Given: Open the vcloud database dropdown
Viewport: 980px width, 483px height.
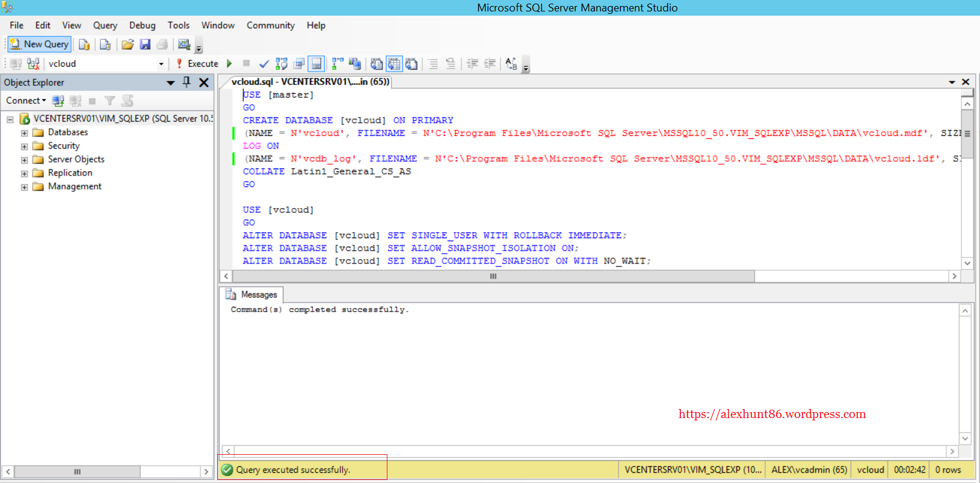Looking at the screenshot, I should pyautogui.click(x=161, y=64).
